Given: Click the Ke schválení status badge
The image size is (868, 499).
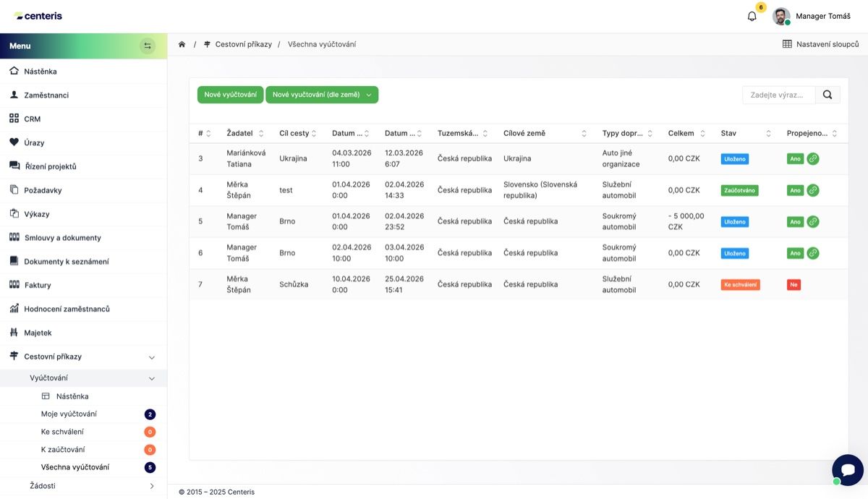Looking at the screenshot, I should [740, 285].
